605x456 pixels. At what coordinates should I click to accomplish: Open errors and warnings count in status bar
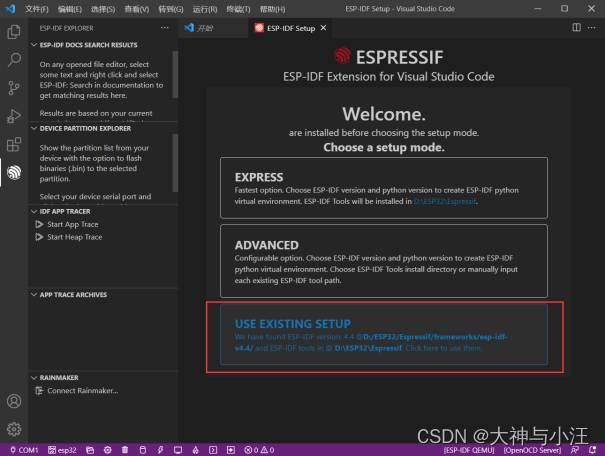259,450
